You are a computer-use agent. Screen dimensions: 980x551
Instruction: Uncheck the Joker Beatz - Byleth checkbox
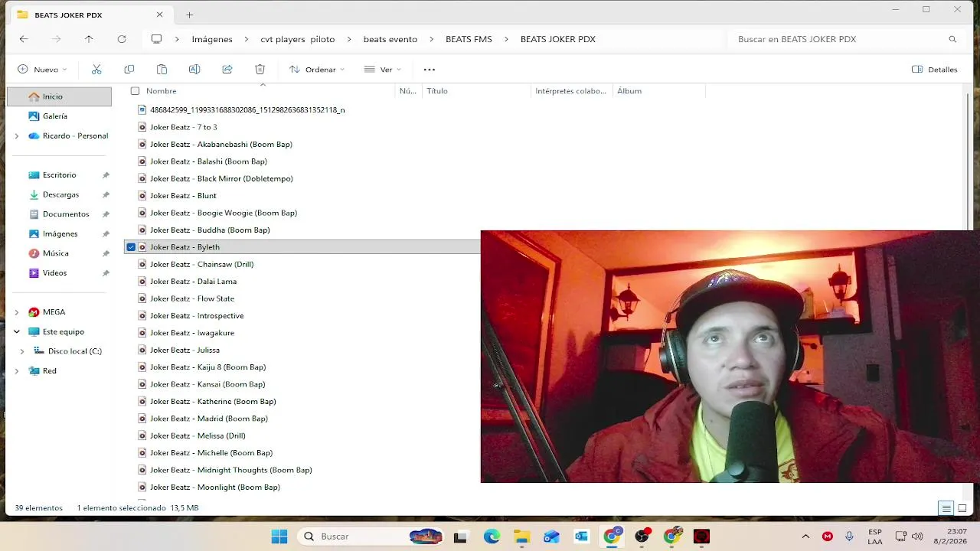coord(131,247)
